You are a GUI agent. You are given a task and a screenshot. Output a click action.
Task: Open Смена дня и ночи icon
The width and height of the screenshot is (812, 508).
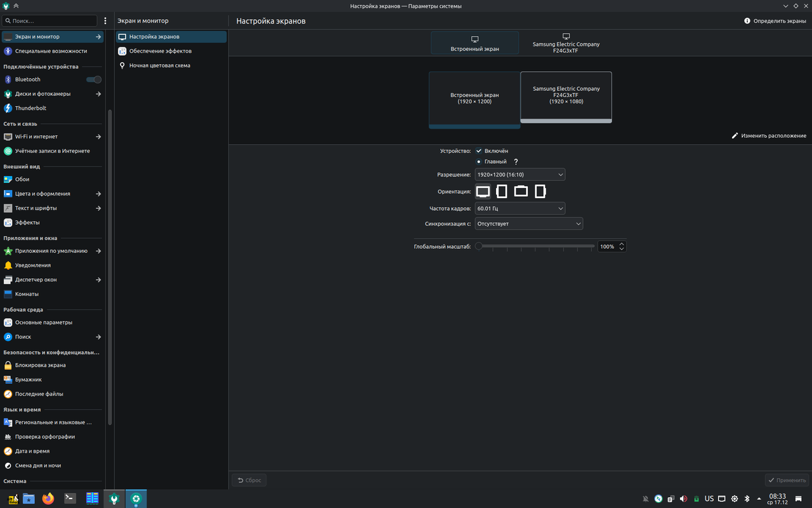tap(8, 465)
